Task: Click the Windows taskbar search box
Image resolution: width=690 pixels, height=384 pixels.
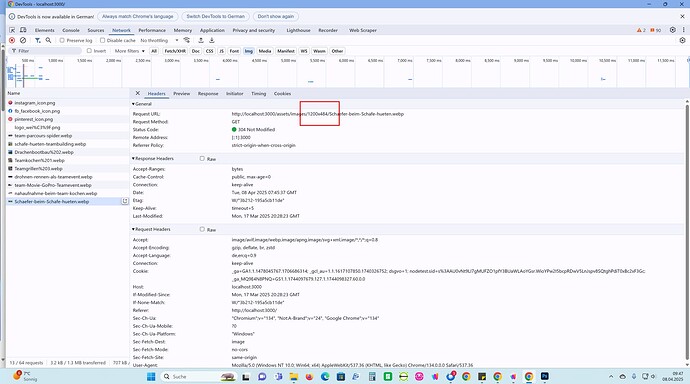Action: [198, 377]
